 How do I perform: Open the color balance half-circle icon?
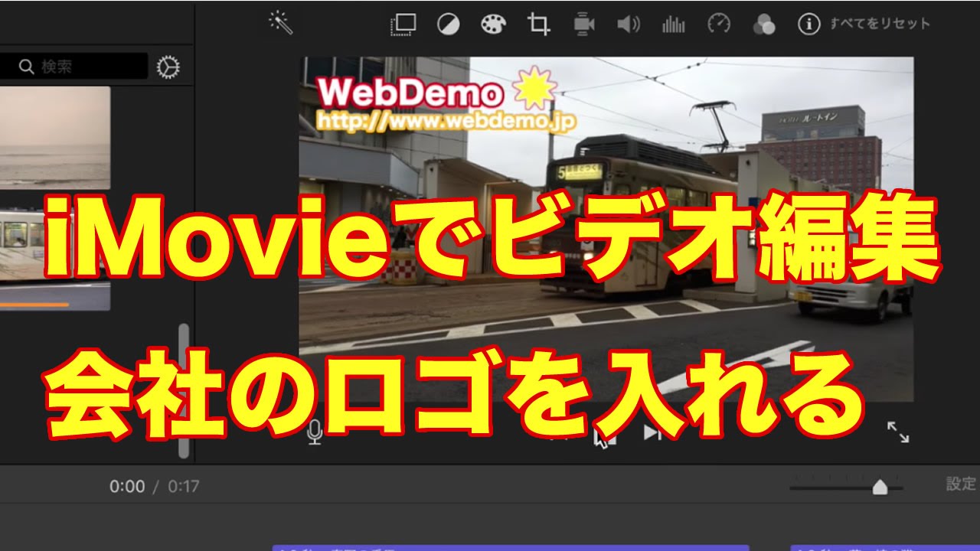click(448, 24)
